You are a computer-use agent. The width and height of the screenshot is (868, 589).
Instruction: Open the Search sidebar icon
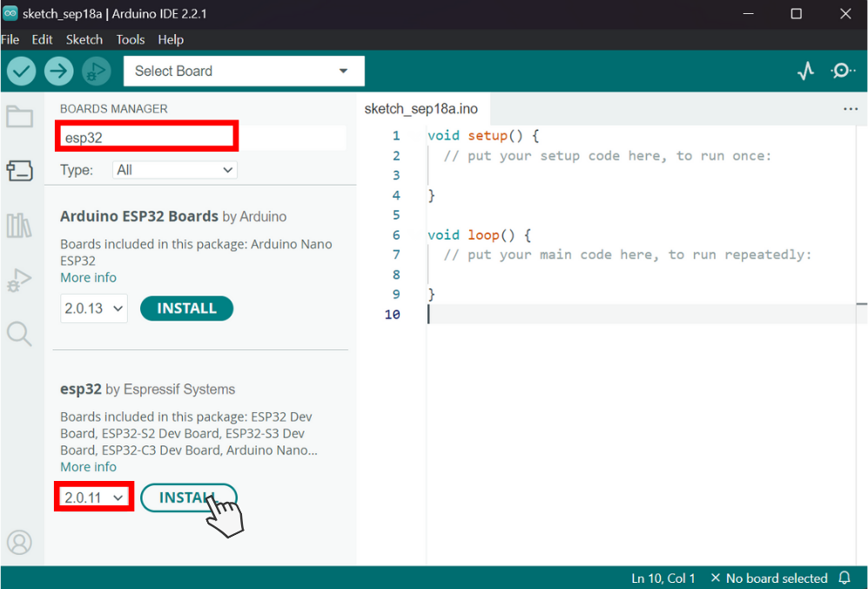coord(19,334)
